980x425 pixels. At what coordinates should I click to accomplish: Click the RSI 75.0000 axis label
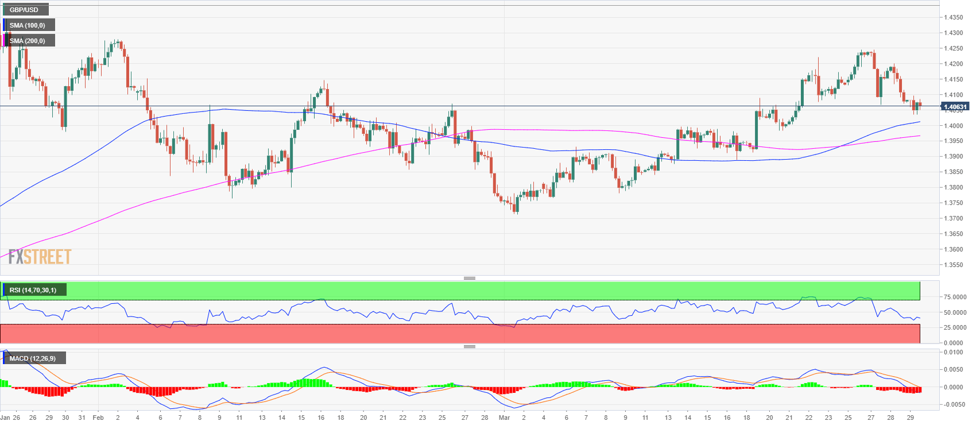[x=955, y=297]
